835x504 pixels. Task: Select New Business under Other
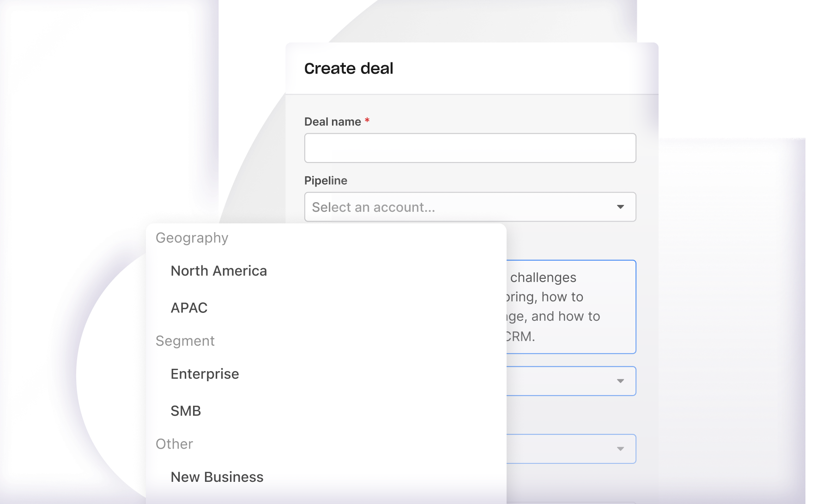pyautogui.click(x=217, y=477)
